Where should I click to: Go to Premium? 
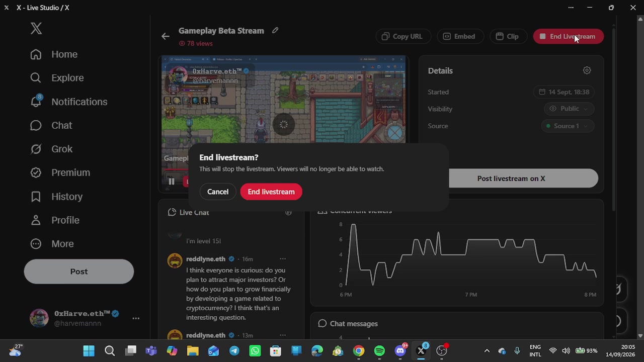pyautogui.click(x=60, y=172)
